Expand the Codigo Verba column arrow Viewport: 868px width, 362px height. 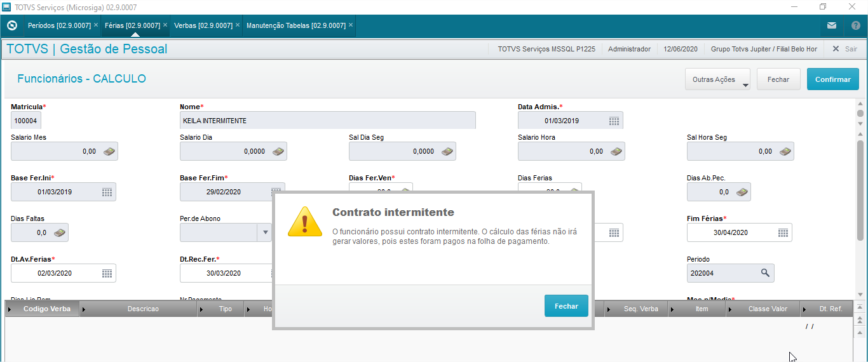10,309
